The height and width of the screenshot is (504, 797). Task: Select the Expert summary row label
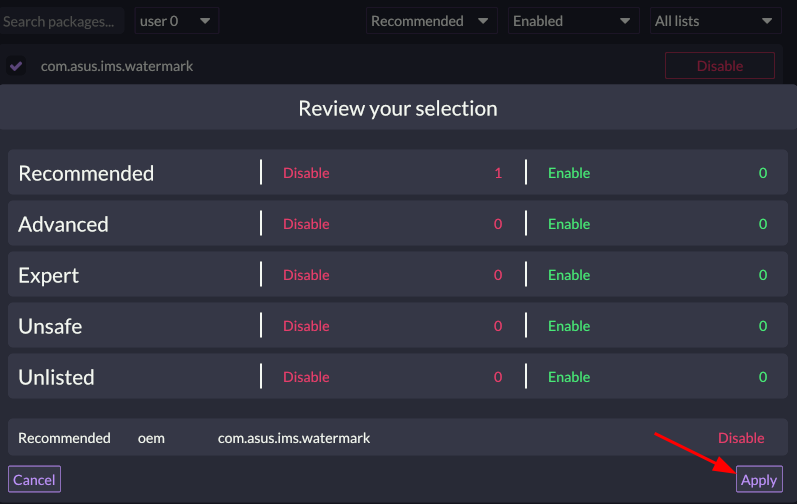tap(48, 275)
